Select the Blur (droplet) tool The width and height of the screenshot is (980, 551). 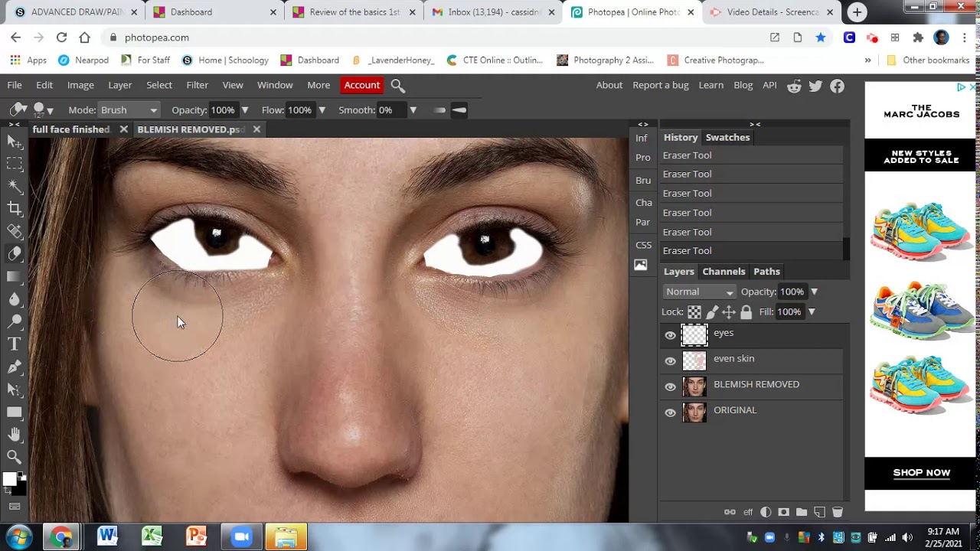15,299
